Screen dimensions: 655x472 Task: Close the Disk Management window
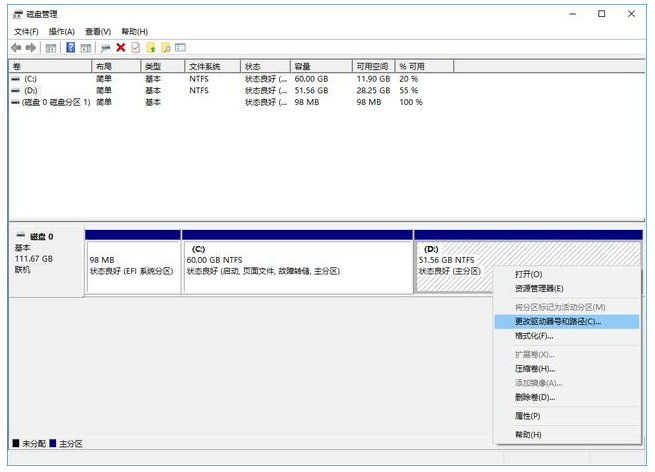pyautogui.click(x=631, y=14)
